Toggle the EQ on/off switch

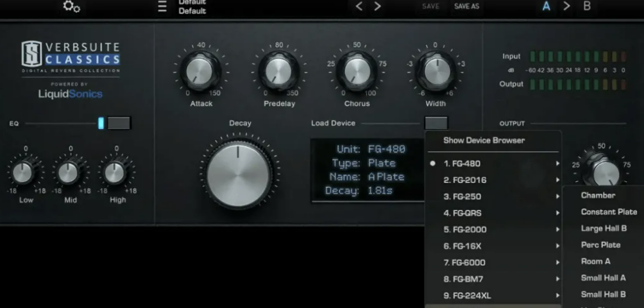[119, 123]
